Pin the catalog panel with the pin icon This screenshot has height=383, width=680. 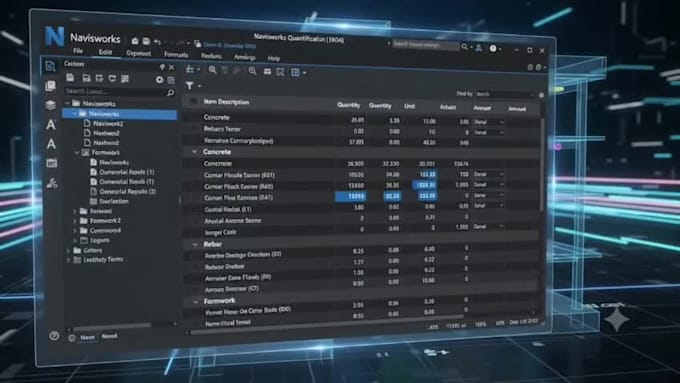162,67
